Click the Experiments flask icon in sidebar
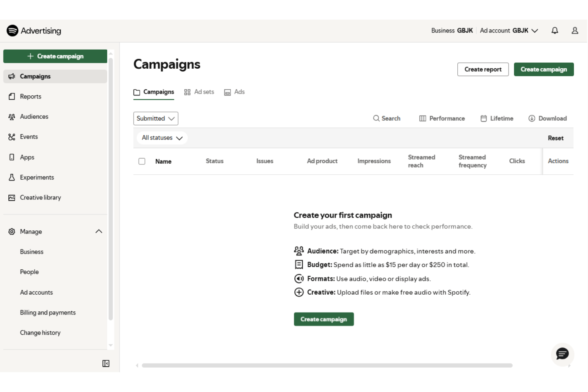 (x=12, y=178)
